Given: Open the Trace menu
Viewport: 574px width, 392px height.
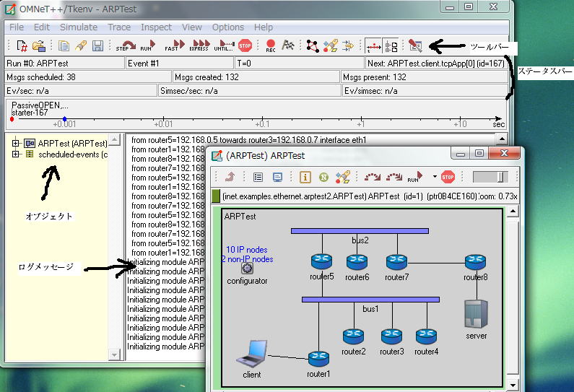Looking at the screenshot, I should 119,27.
